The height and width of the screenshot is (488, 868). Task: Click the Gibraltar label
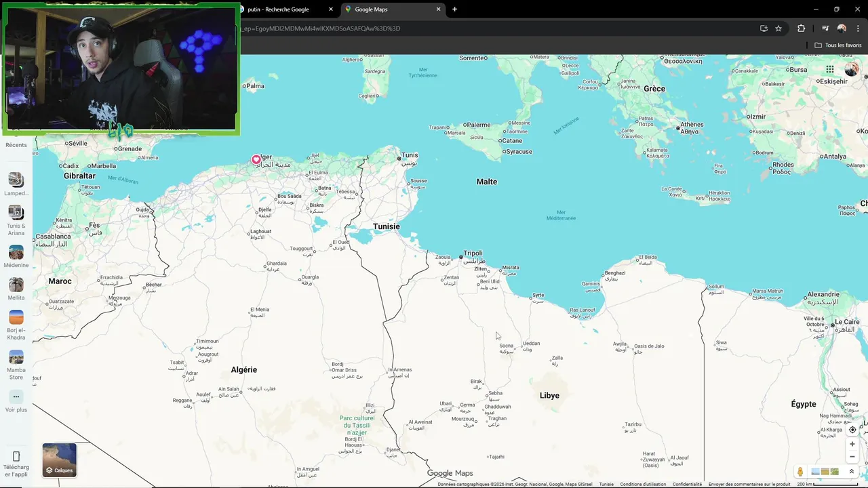[79, 176]
